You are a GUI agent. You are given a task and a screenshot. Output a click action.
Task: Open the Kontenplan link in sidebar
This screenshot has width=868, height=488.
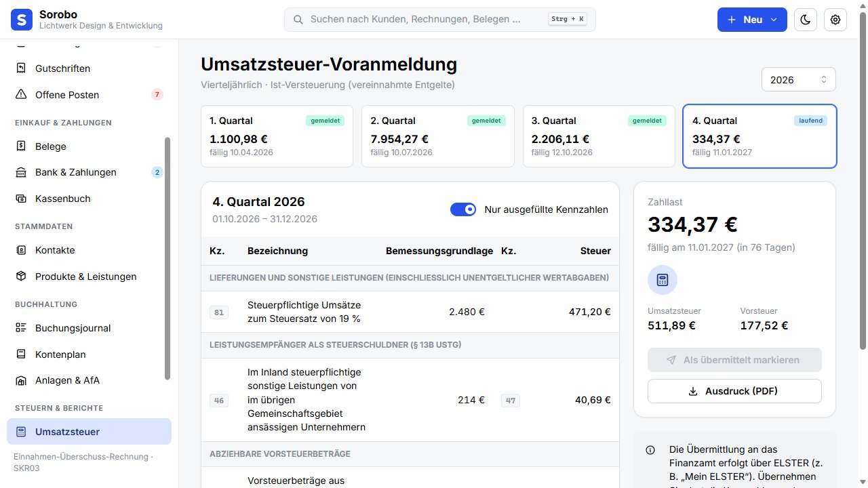click(x=89, y=354)
